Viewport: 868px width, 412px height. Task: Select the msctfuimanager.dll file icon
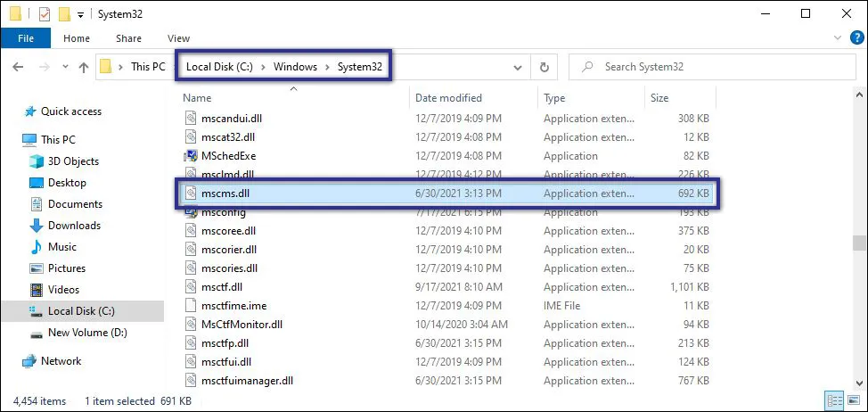point(191,381)
